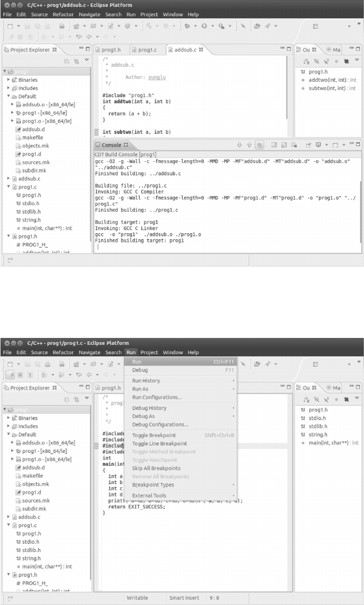
Task: Click the down arrow icon in the Console toolbar
Action: point(239,145)
